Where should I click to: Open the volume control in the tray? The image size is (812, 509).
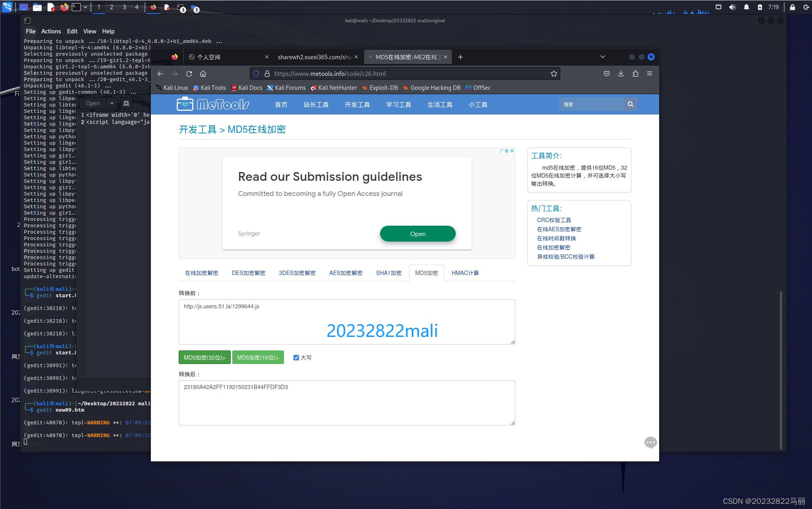(x=733, y=7)
